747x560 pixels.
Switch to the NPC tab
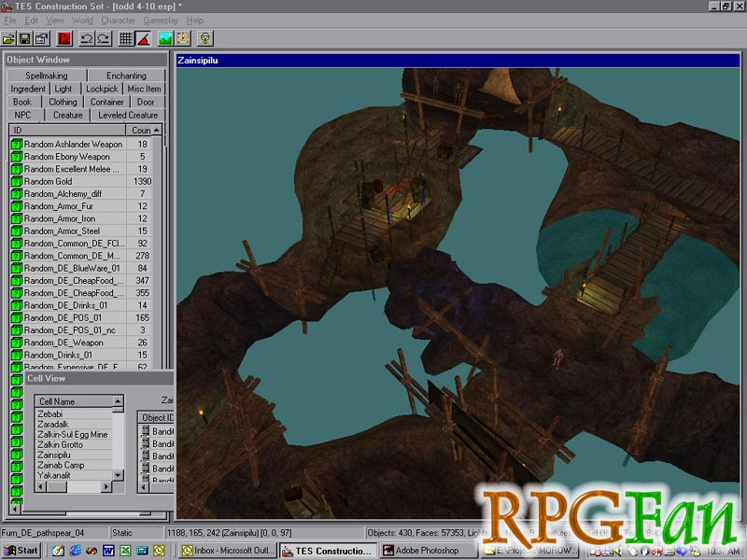[x=22, y=115]
